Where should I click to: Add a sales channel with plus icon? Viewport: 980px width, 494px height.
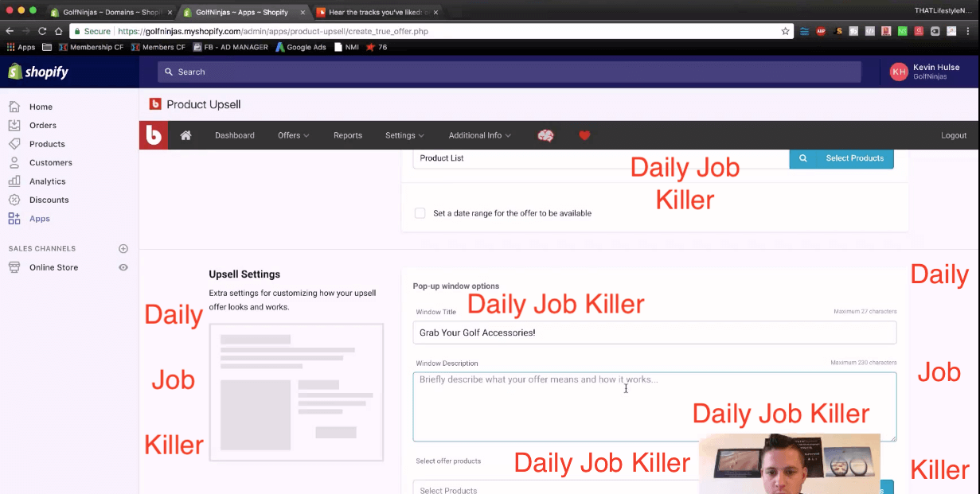(123, 249)
